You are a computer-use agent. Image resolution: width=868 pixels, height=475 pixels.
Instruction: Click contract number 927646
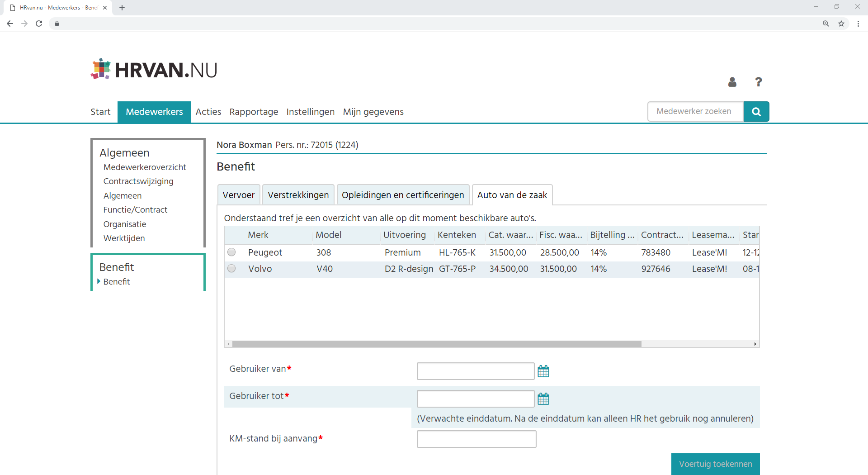656,269
